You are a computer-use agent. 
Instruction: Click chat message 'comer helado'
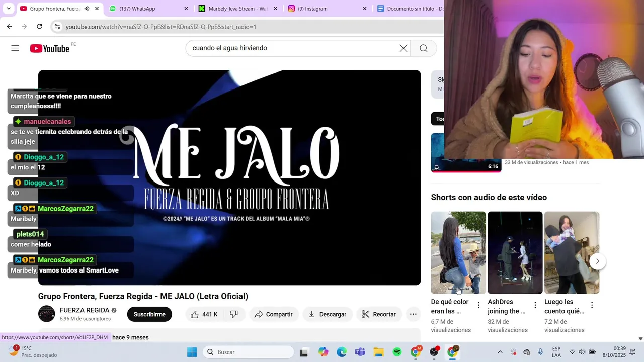click(x=31, y=244)
